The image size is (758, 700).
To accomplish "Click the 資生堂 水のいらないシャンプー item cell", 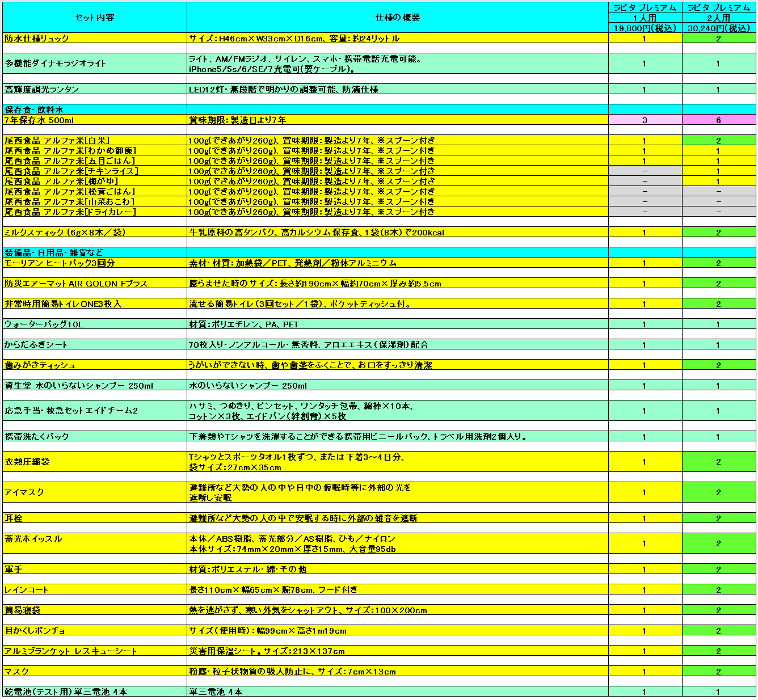I will coord(95,386).
